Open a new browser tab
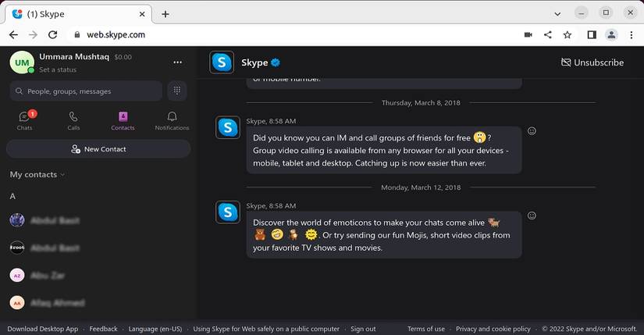 [165, 14]
